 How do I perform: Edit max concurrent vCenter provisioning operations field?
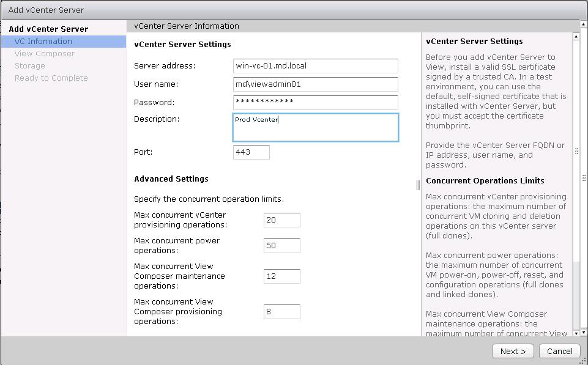click(281, 220)
